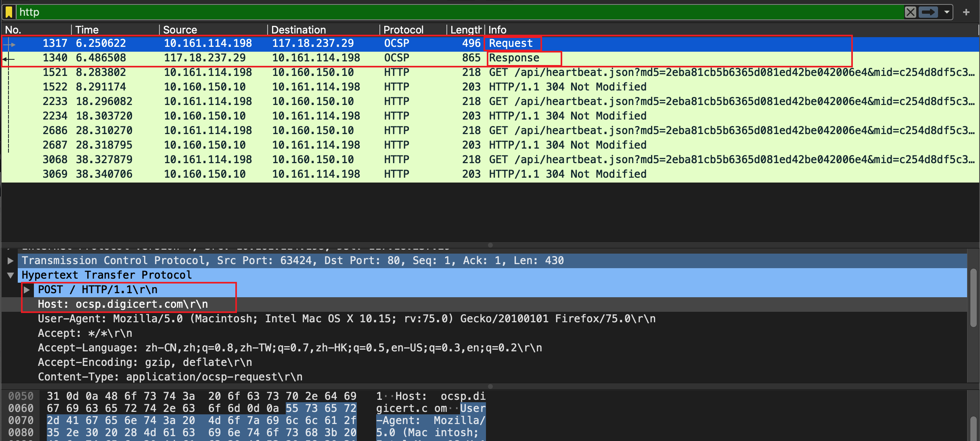Click the filter bookmark icon
The image size is (980, 441).
point(9,12)
